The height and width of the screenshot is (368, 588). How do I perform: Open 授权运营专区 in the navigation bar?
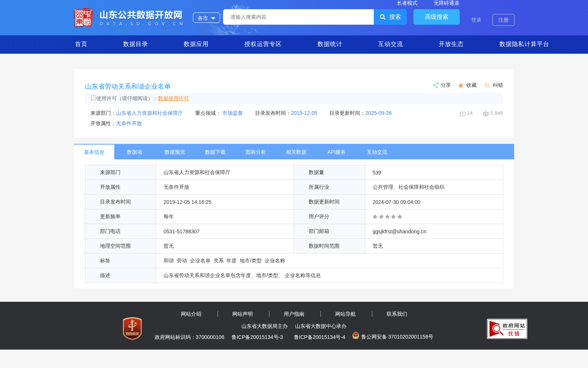click(x=263, y=44)
